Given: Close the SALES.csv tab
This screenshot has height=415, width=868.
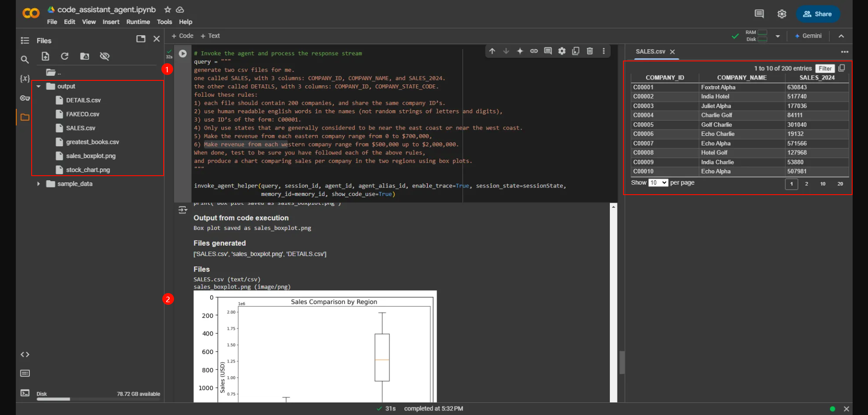Looking at the screenshot, I should coord(672,52).
